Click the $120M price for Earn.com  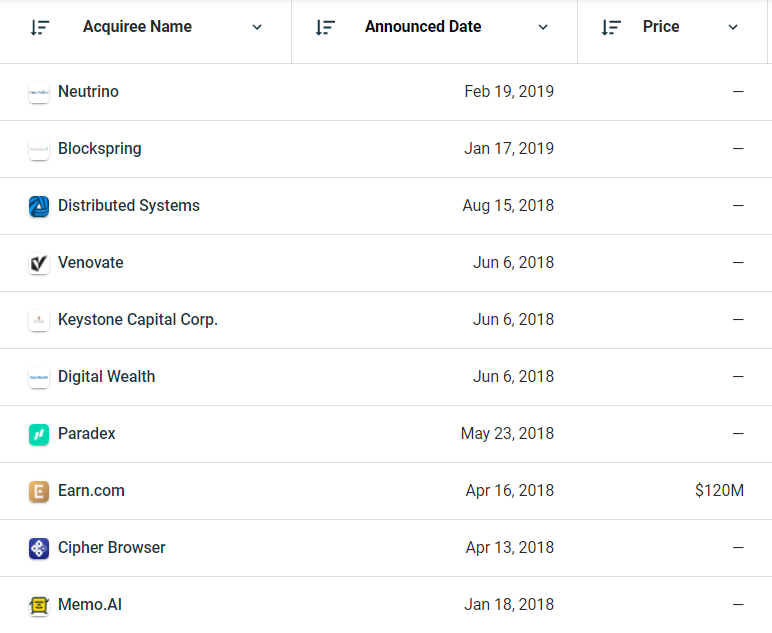tap(719, 491)
